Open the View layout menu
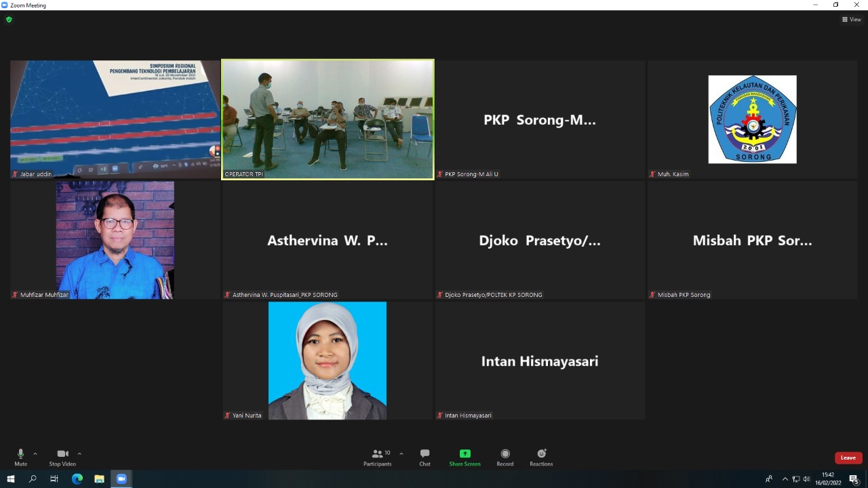Screen dimensions: 868x488 851,20
